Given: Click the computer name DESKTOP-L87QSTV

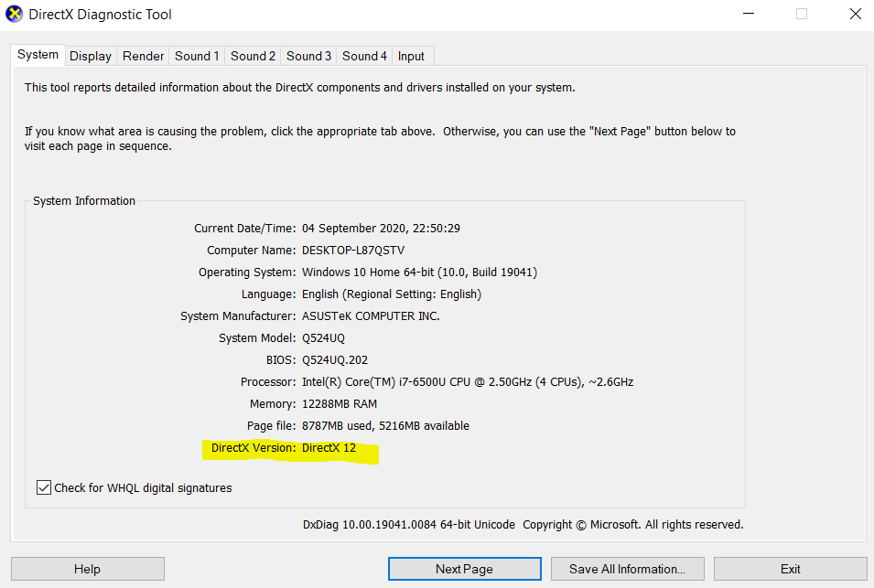Looking at the screenshot, I should [352, 251].
